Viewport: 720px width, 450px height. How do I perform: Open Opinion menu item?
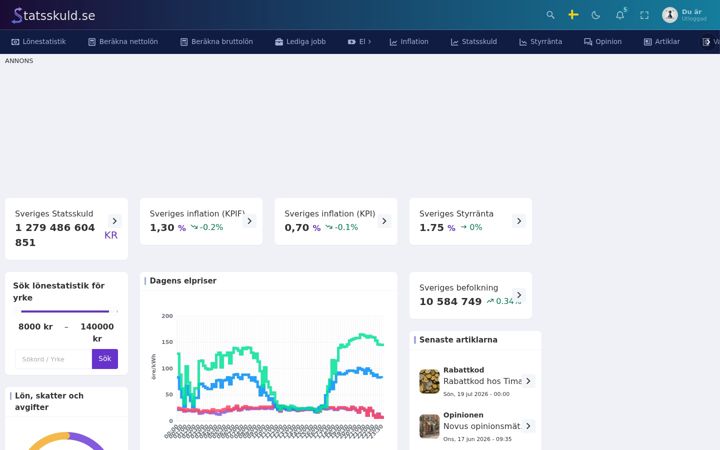point(603,42)
